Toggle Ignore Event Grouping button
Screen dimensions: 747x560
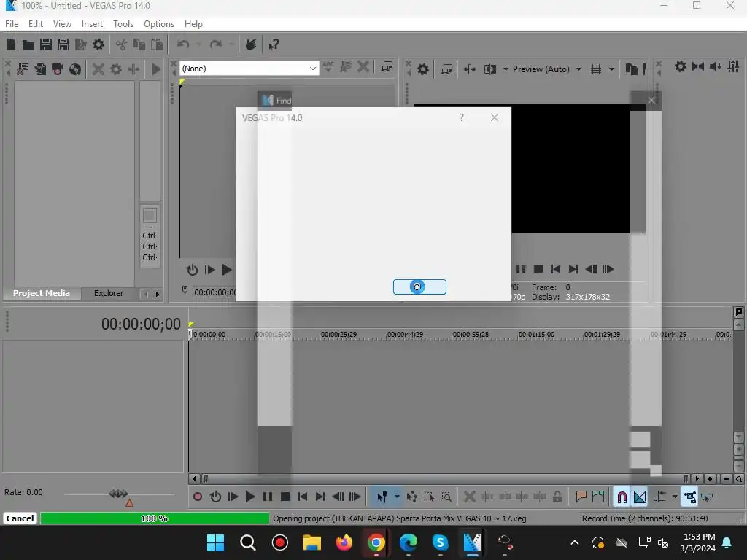click(707, 497)
